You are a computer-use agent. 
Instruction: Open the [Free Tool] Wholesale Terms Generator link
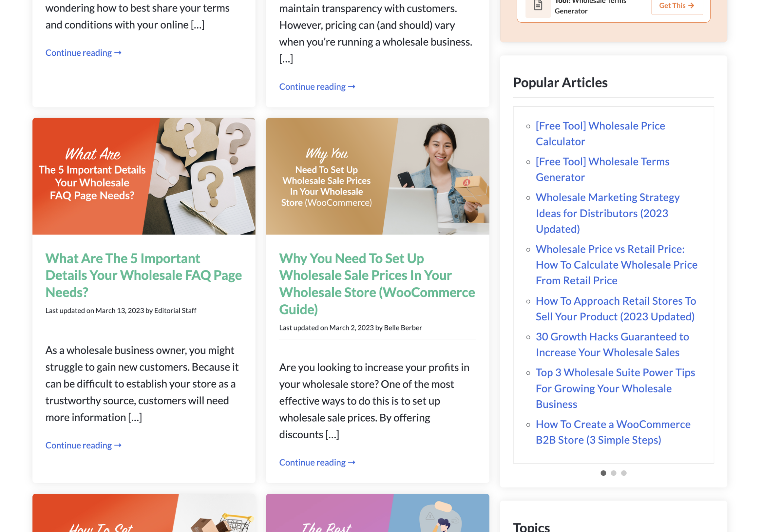point(602,169)
